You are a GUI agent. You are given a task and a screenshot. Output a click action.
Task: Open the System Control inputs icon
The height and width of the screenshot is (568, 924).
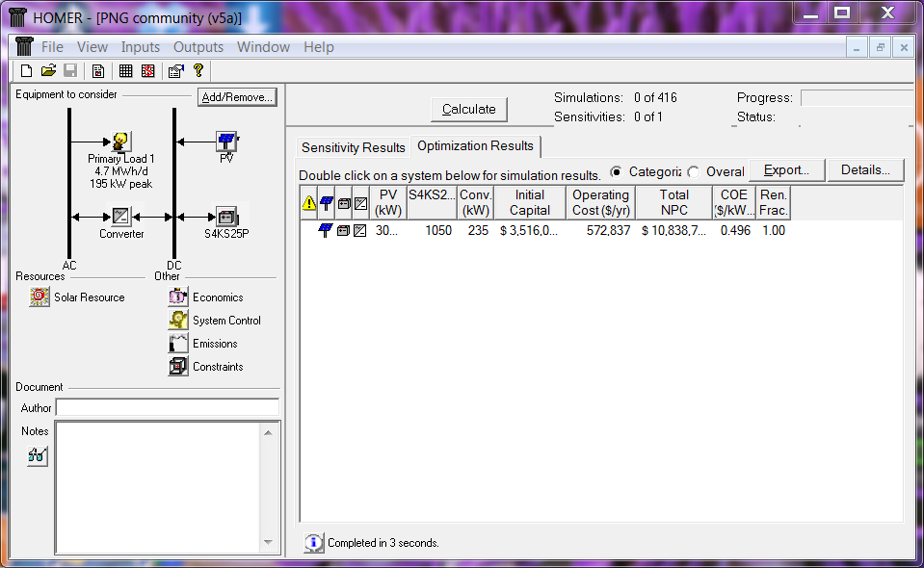pos(178,320)
